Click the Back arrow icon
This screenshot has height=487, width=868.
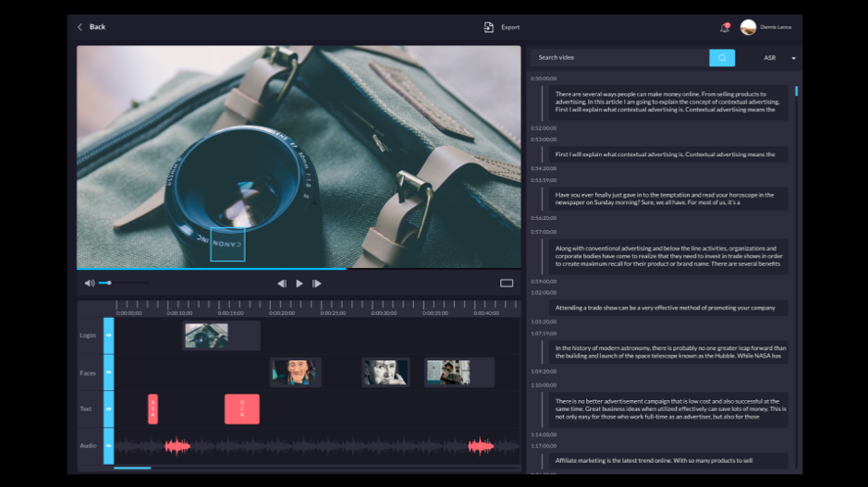point(80,27)
